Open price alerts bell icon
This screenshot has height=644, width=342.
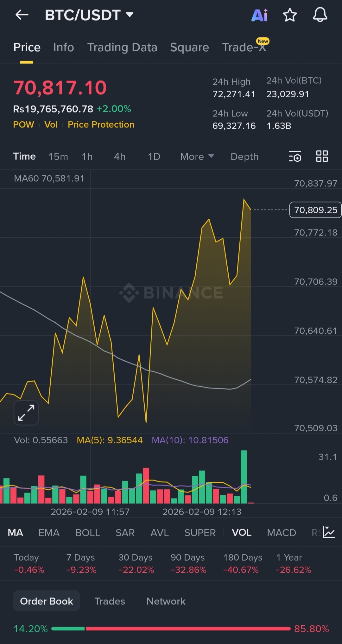[320, 15]
